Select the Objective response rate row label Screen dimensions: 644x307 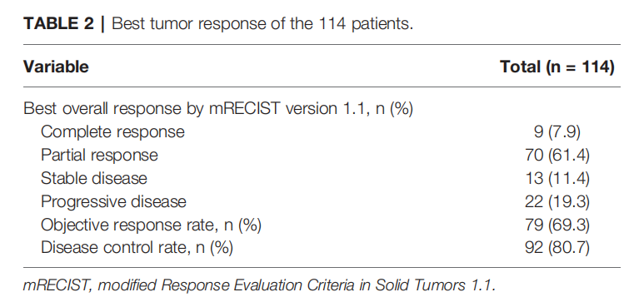(151, 225)
